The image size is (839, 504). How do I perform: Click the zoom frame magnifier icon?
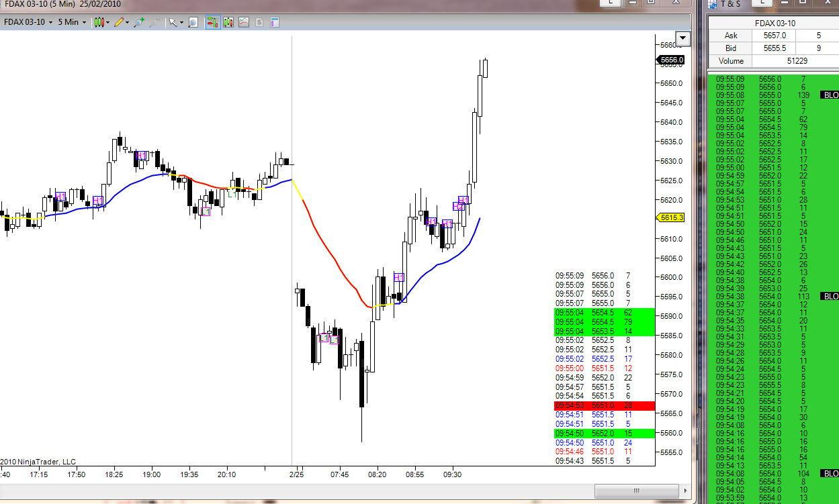tap(193, 22)
